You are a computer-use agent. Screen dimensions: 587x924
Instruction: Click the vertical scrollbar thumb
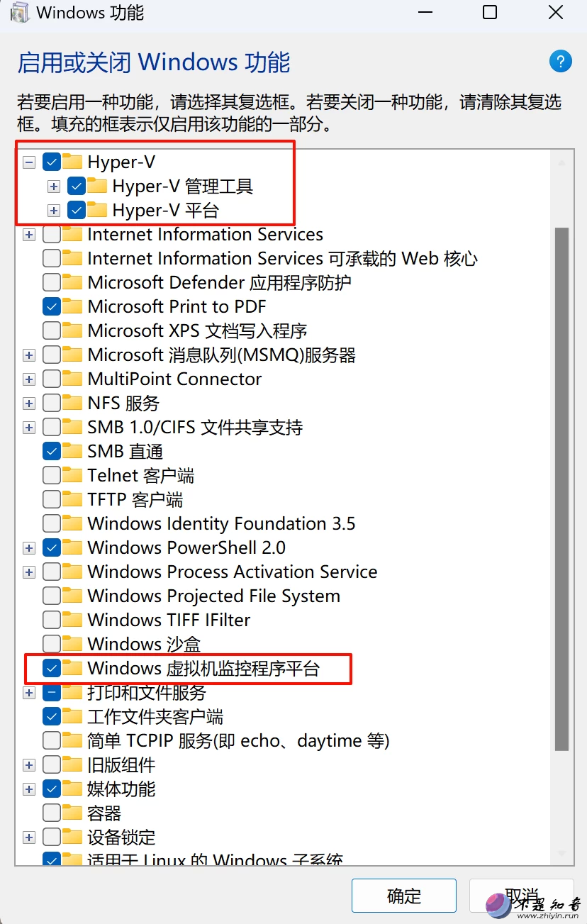(x=562, y=489)
